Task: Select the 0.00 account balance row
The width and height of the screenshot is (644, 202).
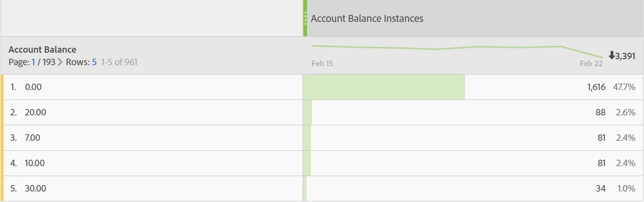Action: coord(322,87)
